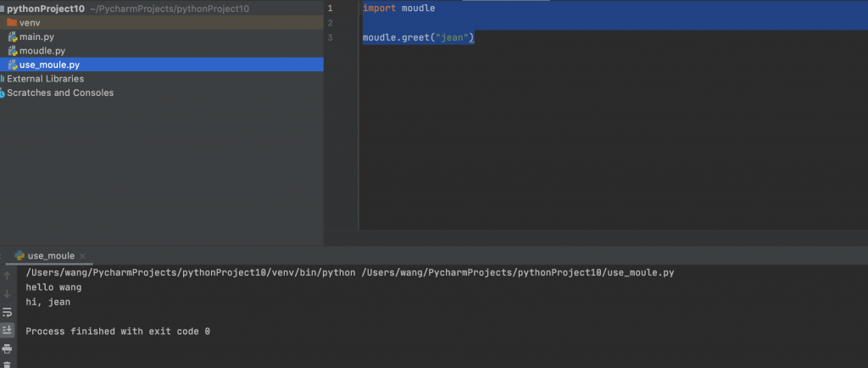Open moudle.py from the project tree
This screenshot has width=868, height=368.
coord(162,51)
